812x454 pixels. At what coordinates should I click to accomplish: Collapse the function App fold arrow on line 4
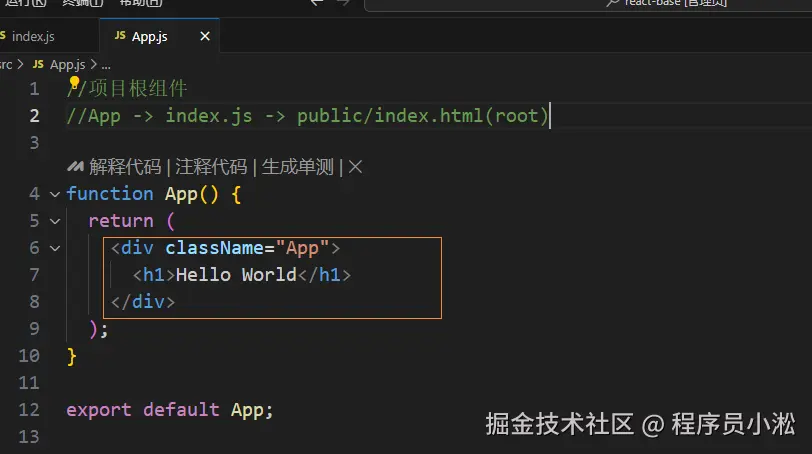pos(55,194)
